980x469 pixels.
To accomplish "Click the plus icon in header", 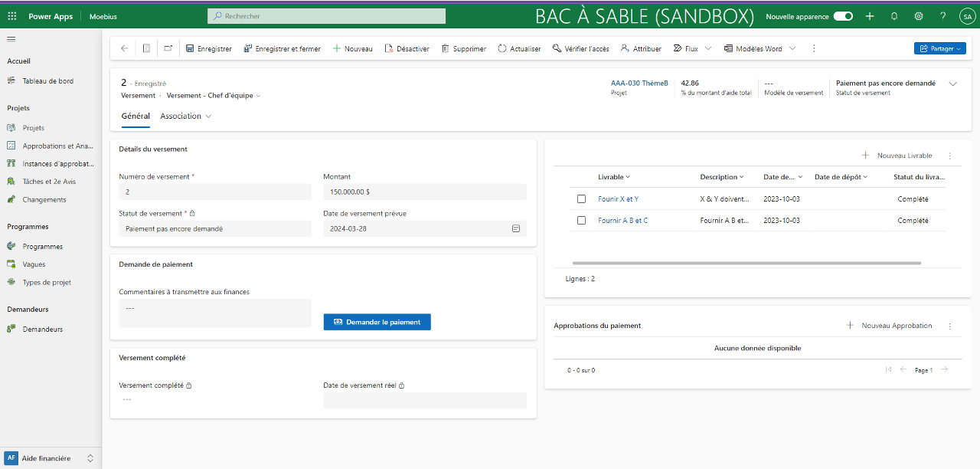I will pos(870,16).
